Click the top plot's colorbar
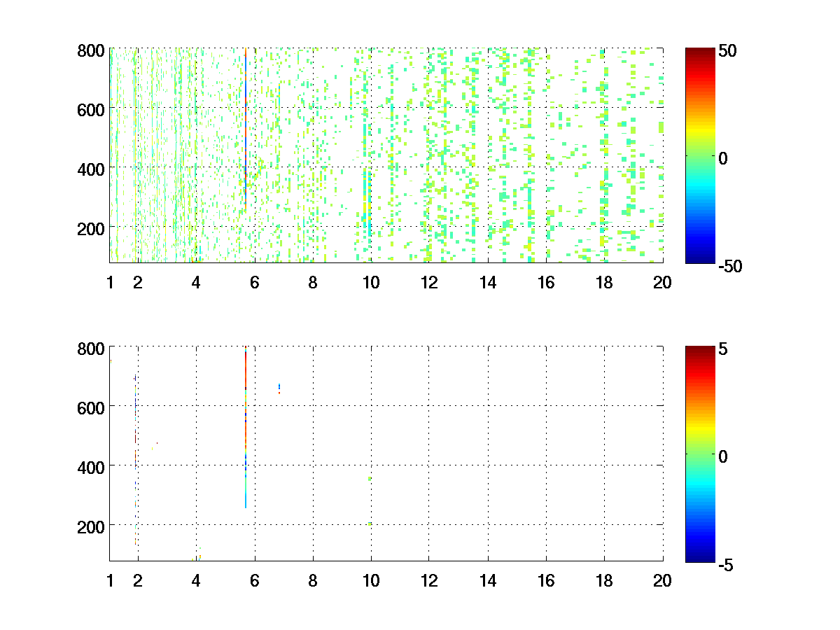This screenshot has height=630, width=840. click(x=700, y=155)
